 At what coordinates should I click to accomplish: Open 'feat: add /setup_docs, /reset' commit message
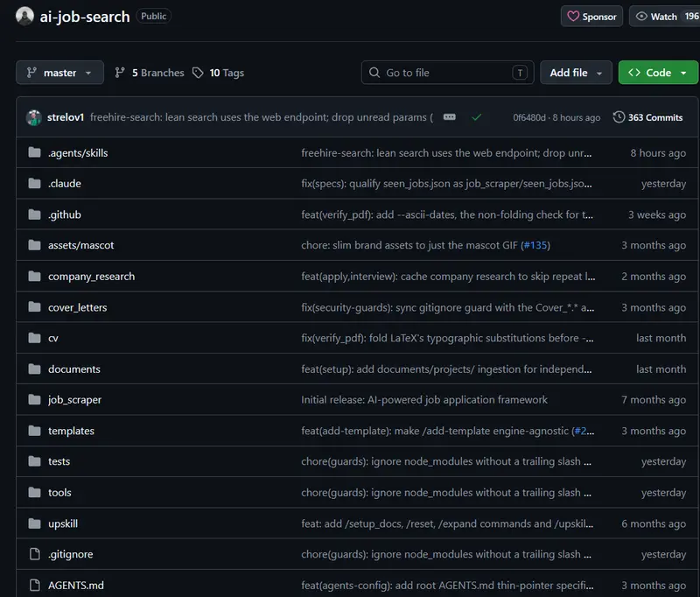coord(447,523)
